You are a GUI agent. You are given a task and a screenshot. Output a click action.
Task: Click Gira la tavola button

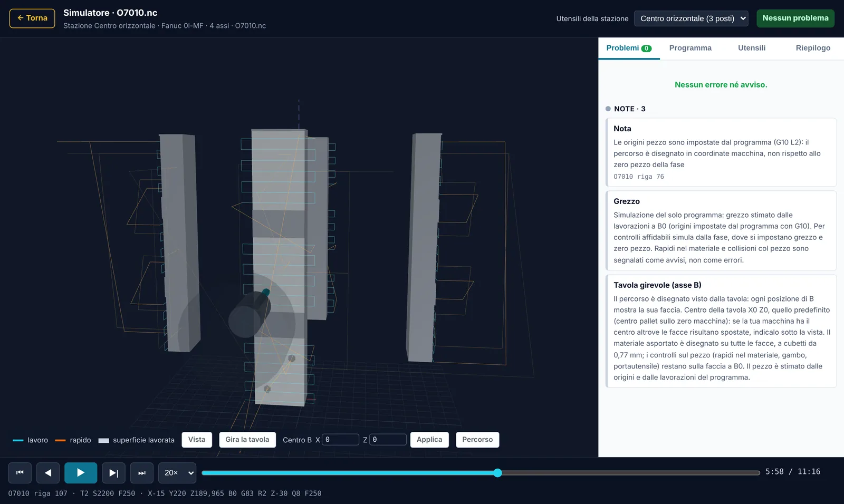click(247, 440)
